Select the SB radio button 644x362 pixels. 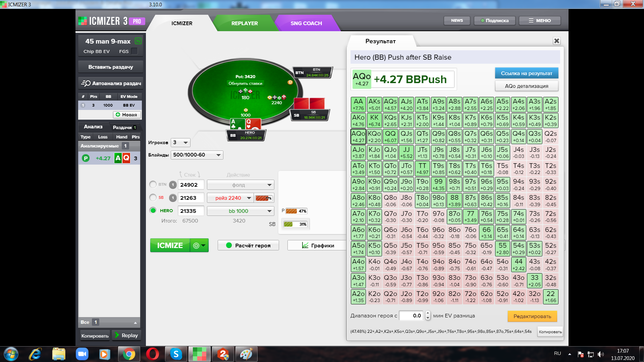[153, 198]
